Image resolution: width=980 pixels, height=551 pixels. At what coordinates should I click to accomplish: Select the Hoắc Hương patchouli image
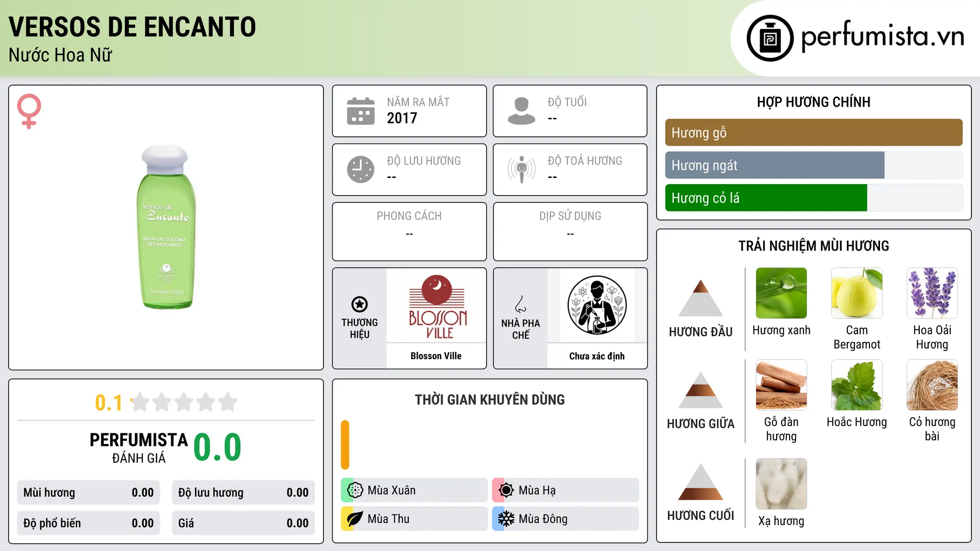click(x=857, y=385)
